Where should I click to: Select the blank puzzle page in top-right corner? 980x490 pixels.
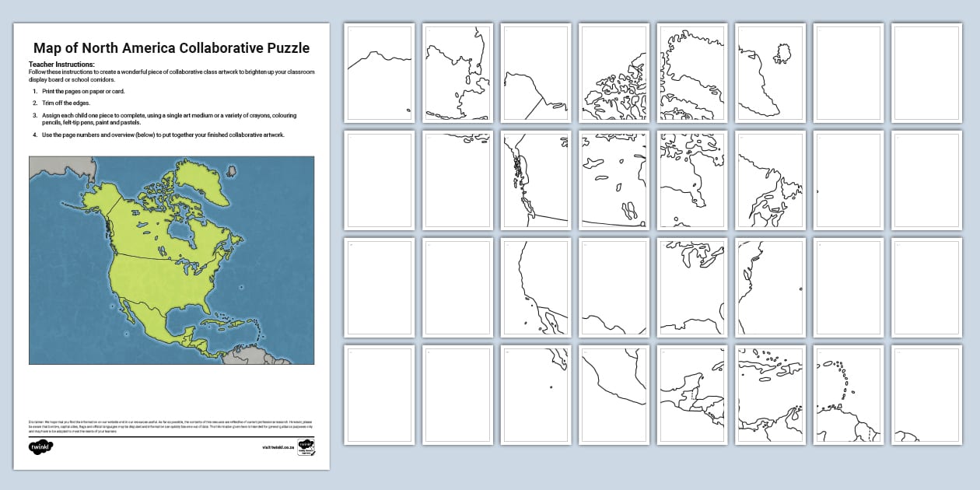926,70
